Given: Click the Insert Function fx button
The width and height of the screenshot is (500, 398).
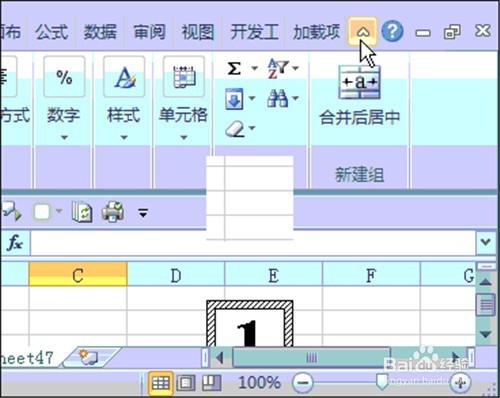Looking at the screenshot, I should 15,242.
